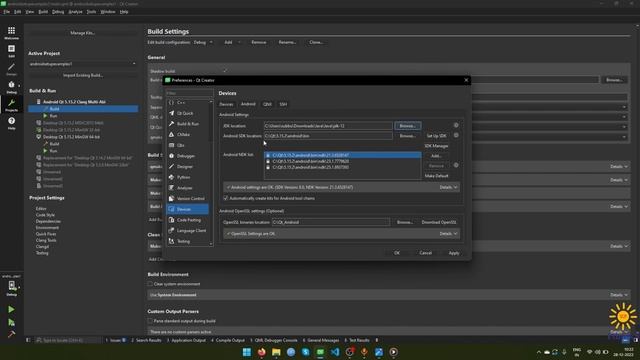Open Help mode in the sidebar
The image size is (640, 360).
11,123
